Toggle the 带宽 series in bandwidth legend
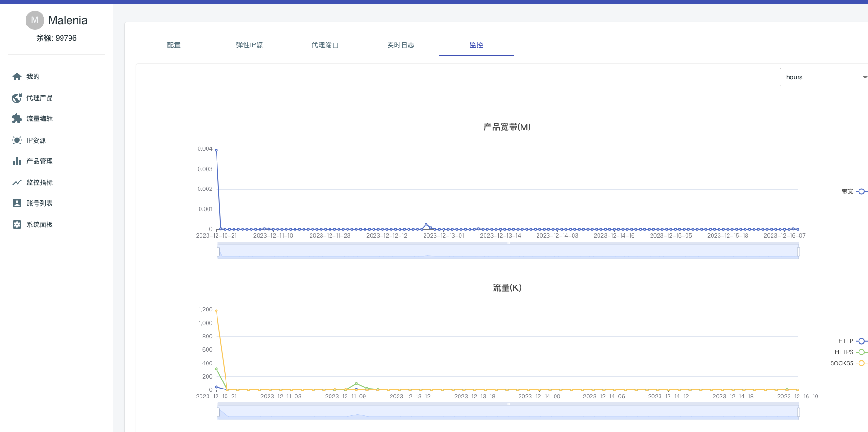Image resolution: width=868 pixels, height=432 pixels. tap(854, 191)
